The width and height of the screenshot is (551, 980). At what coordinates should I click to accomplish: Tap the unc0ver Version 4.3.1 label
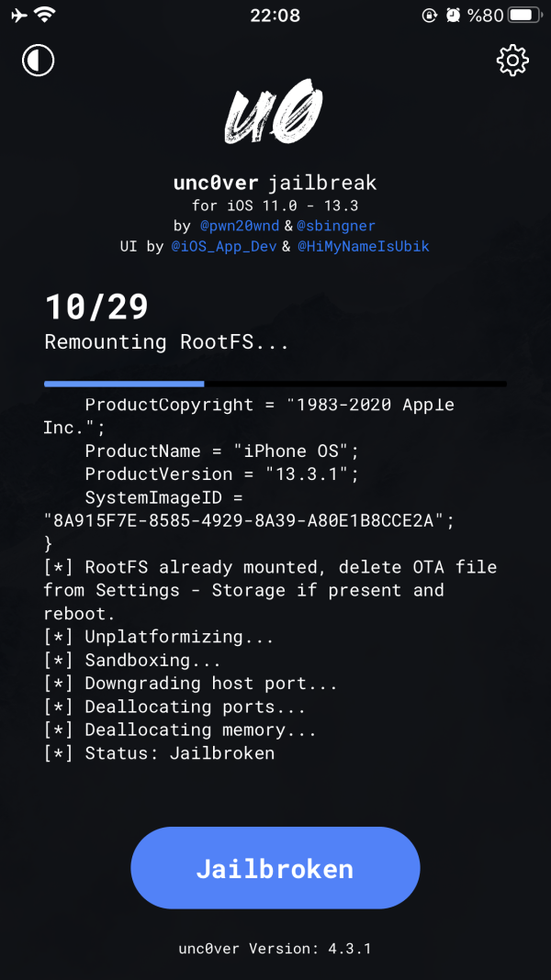pyautogui.click(x=275, y=949)
